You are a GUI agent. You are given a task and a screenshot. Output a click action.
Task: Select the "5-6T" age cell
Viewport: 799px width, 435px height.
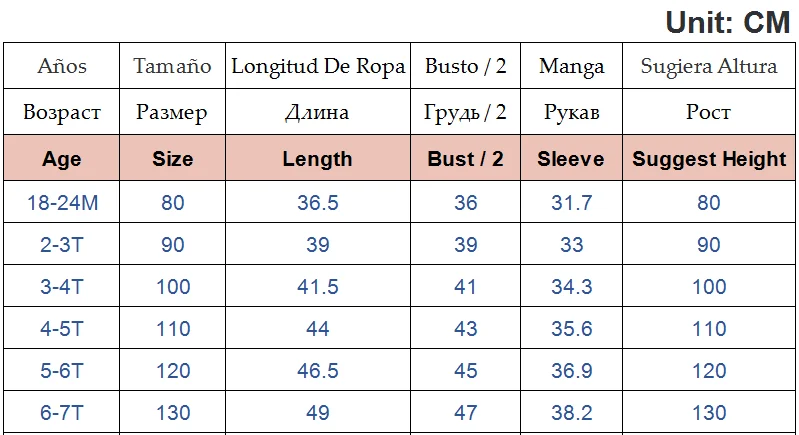[62, 371]
